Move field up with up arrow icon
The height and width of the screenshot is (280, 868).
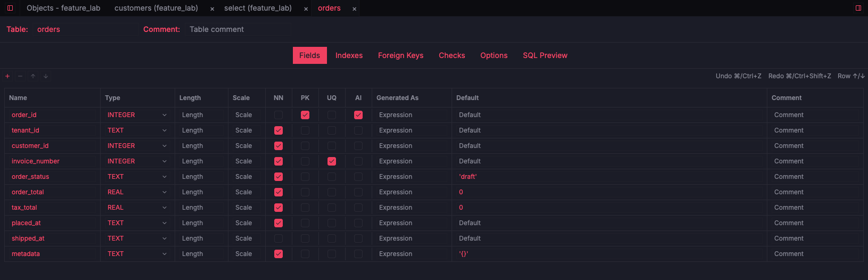(x=33, y=76)
